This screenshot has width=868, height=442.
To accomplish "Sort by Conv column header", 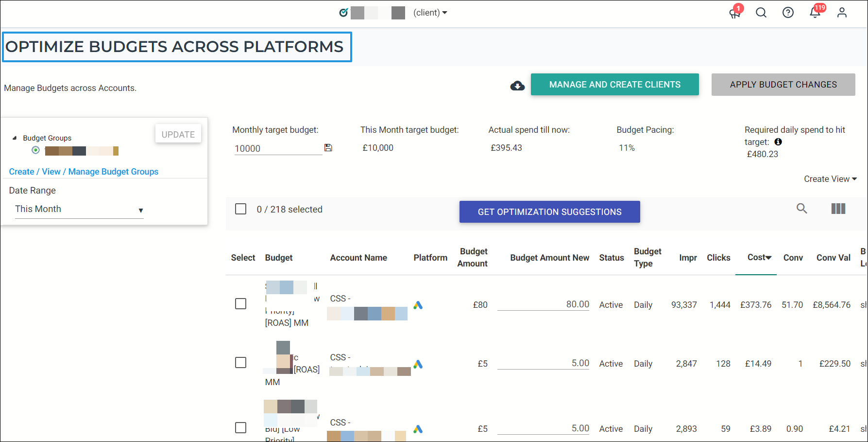I will pos(793,258).
